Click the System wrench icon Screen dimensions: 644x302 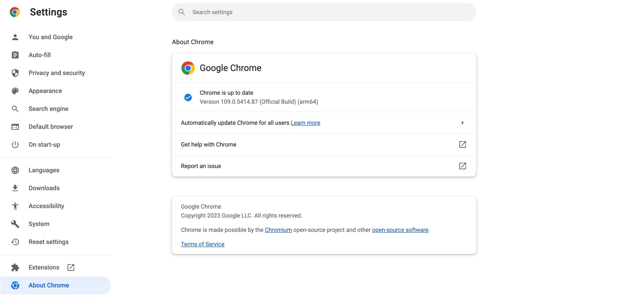coord(15,224)
